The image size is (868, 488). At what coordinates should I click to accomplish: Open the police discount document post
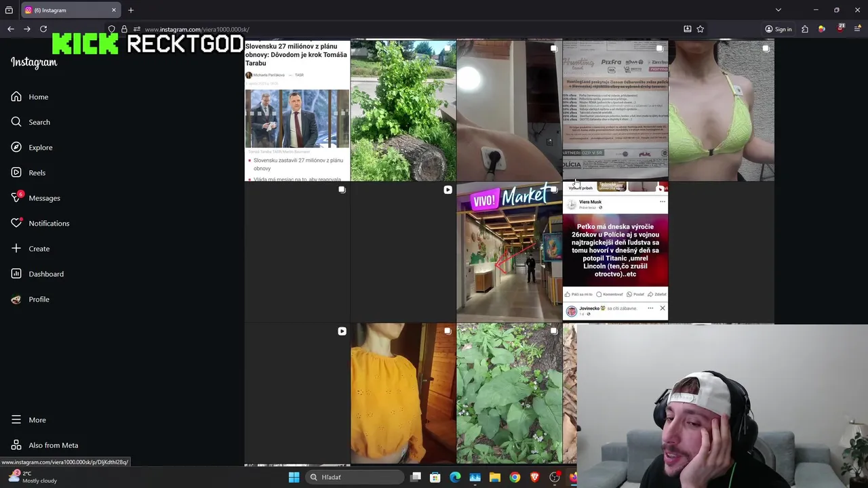click(615, 110)
